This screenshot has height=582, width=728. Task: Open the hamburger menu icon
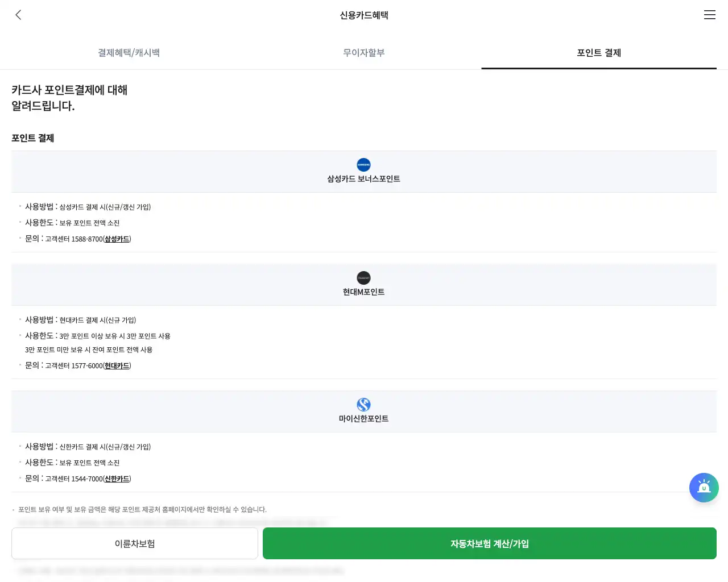[710, 15]
